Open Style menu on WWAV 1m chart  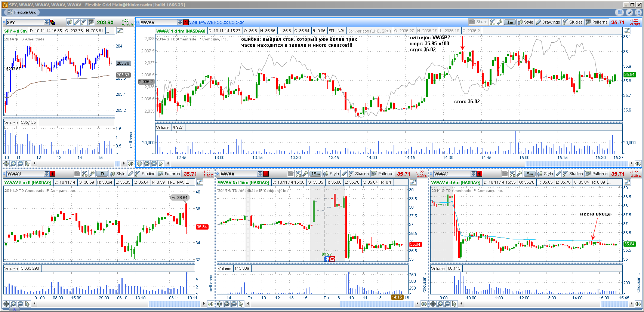tap(526, 22)
